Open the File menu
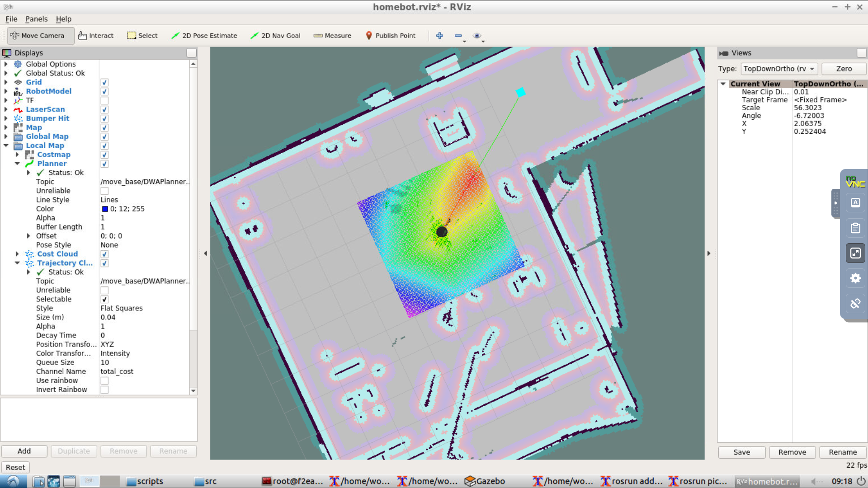Image resolution: width=868 pixels, height=488 pixels. click(11, 19)
